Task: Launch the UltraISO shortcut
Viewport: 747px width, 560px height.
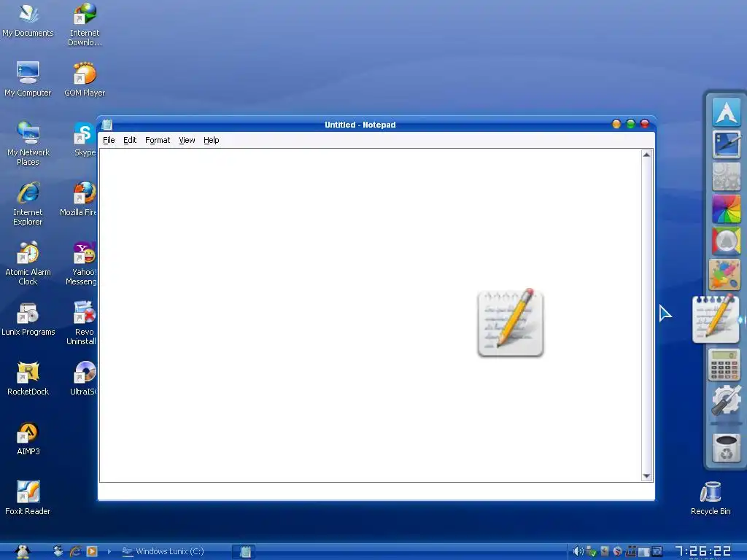Action: (x=84, y=378)
